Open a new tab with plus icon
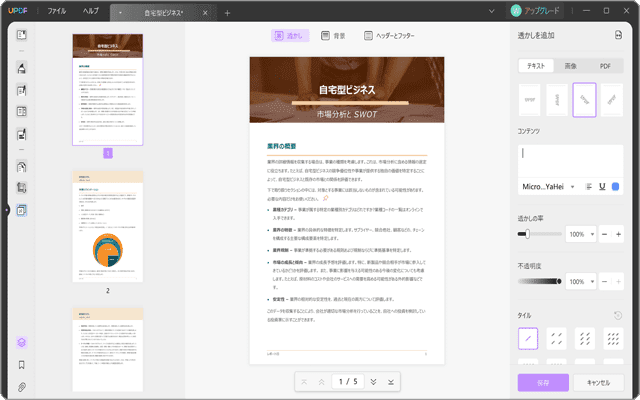 [227, 13]
